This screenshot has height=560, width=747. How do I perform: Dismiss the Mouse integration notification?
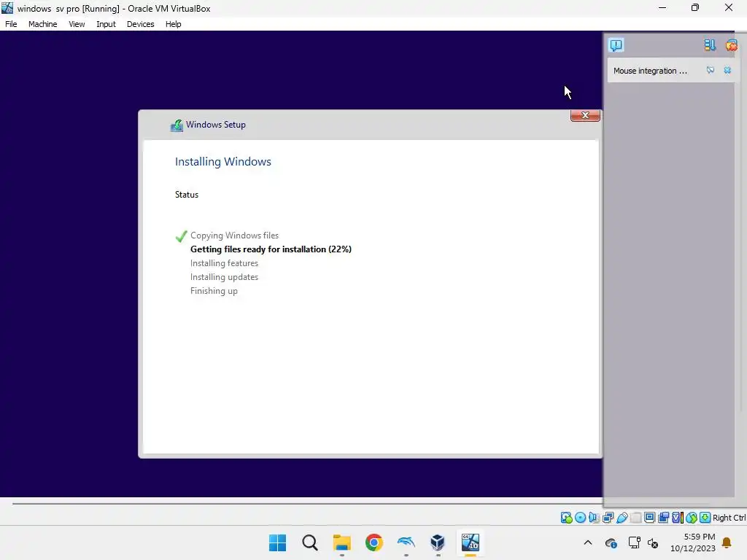[x=727, y=71]
